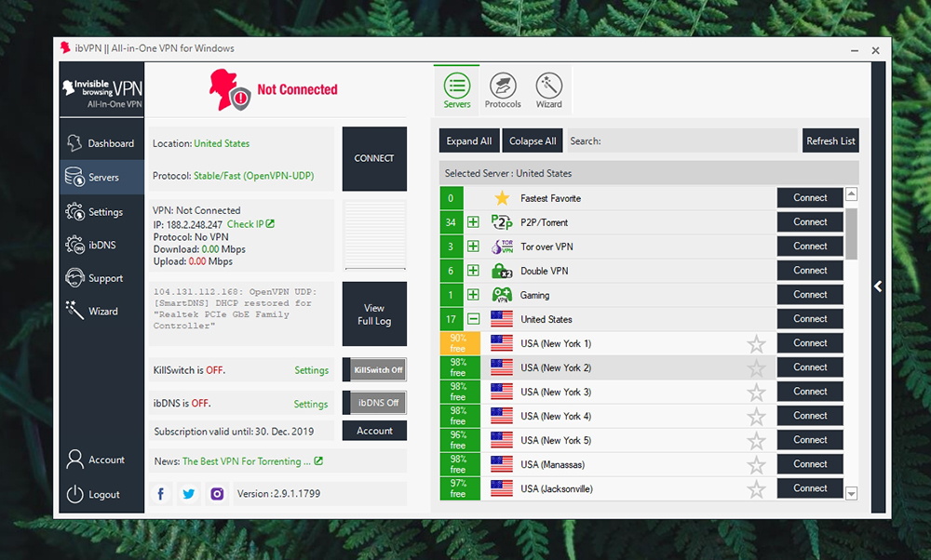Favorite the USA (Jacksonville) server star
This screenshot has height=560, width=931.
click(x=756, y=489)
